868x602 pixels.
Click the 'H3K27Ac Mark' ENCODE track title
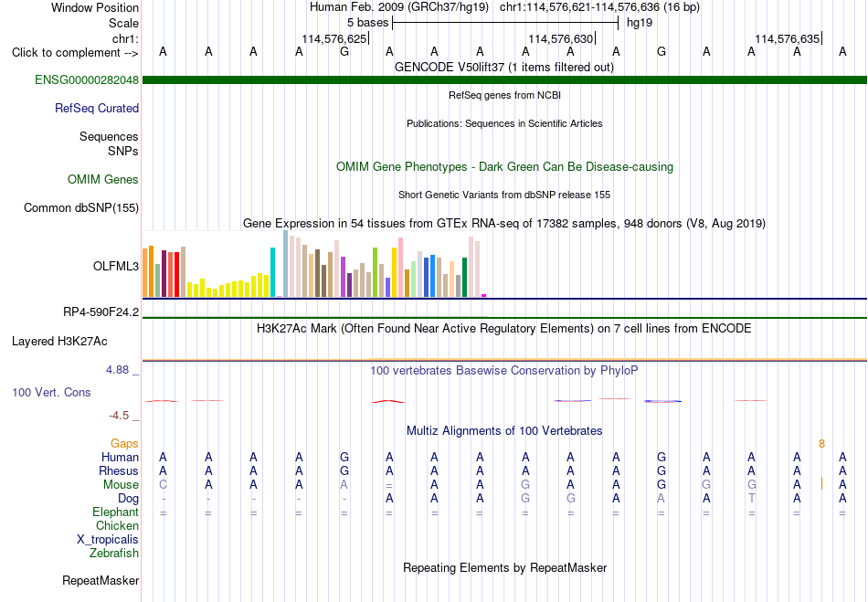[504, 329]
